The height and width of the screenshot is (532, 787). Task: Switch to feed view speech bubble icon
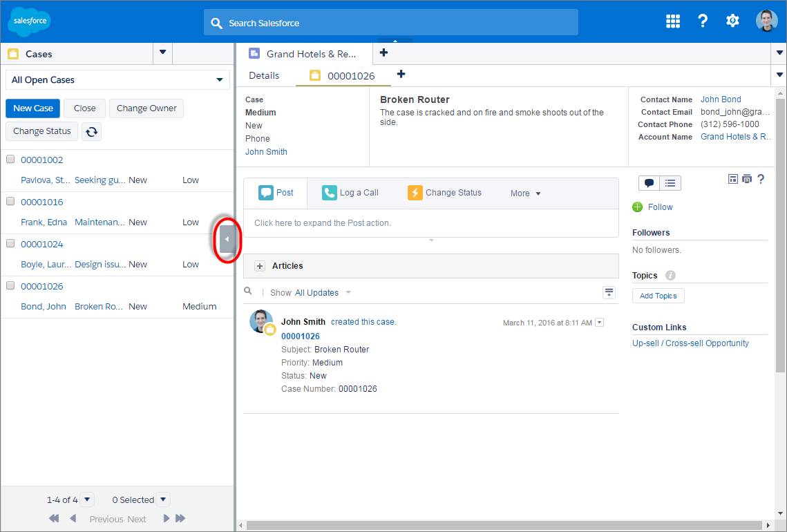coord(649,183)
